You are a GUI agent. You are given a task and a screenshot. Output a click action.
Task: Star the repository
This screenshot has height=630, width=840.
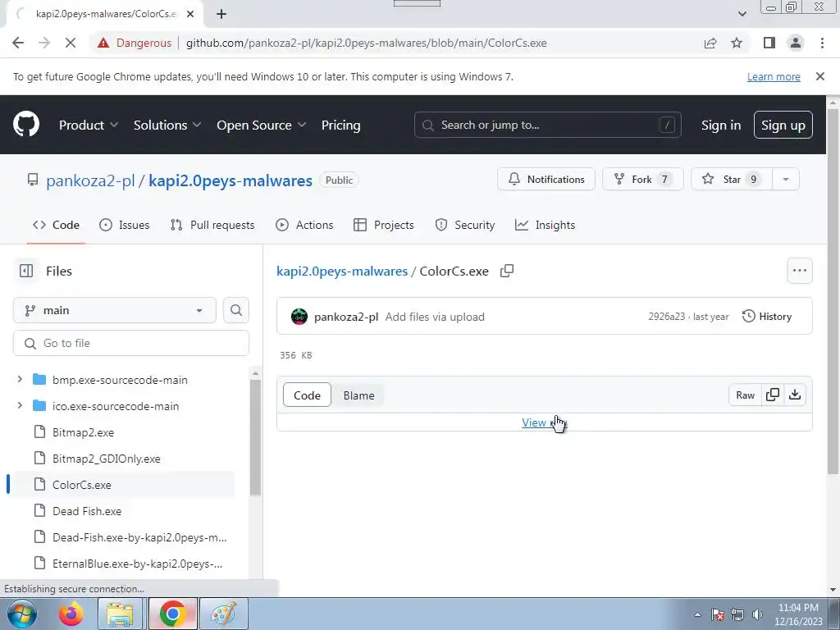732,179
